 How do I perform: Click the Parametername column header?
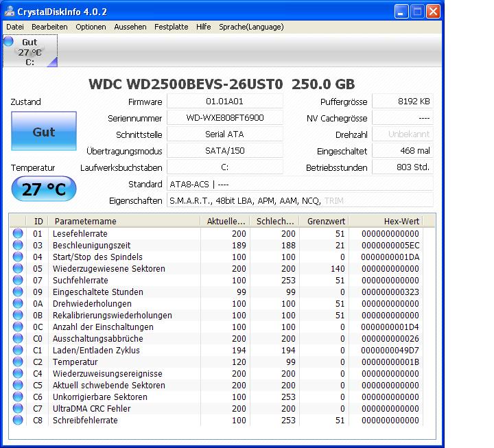coord(124,221)
